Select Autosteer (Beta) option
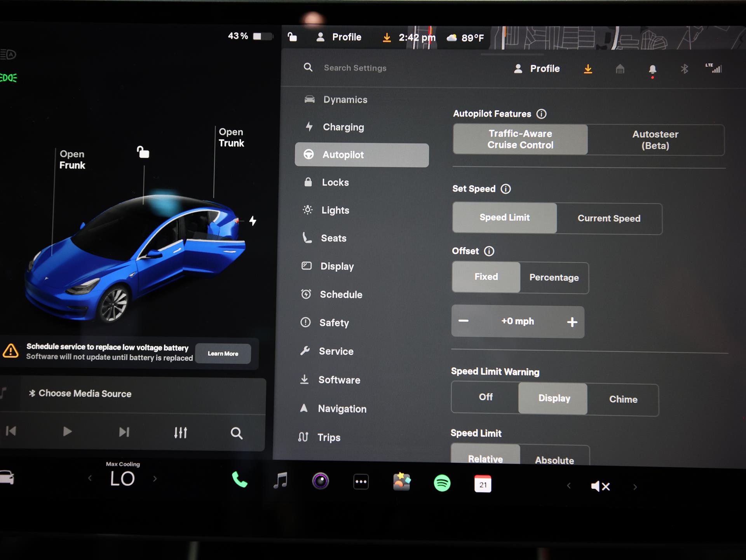This screenshot has height=560, width=746. (x=655, y=140)
